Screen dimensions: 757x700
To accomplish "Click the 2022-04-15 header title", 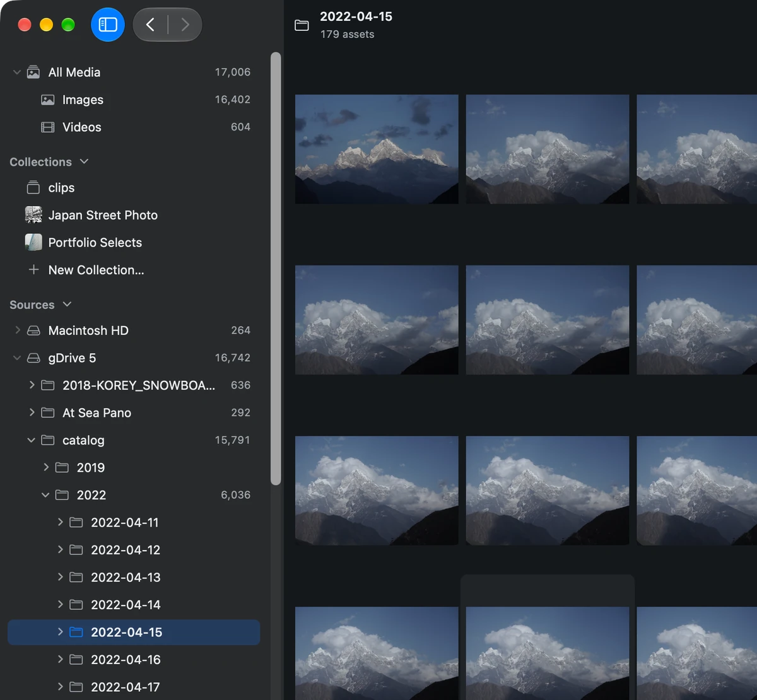I will (356, 16).
